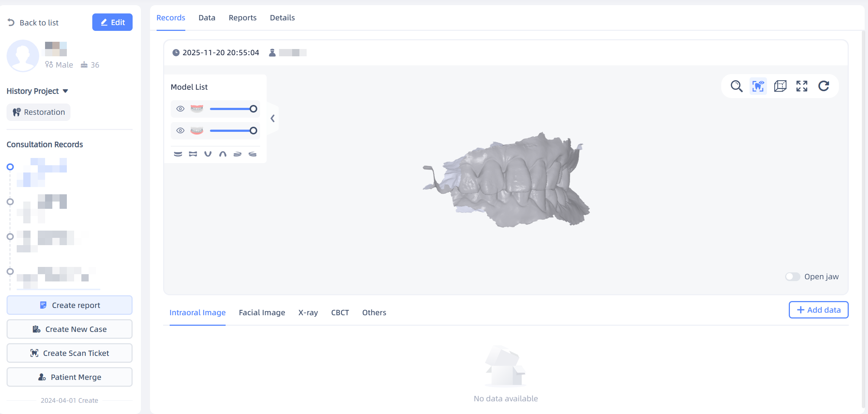868x414 pixels.
Task: Select the second consultation record marker
Action: point(10,202)
